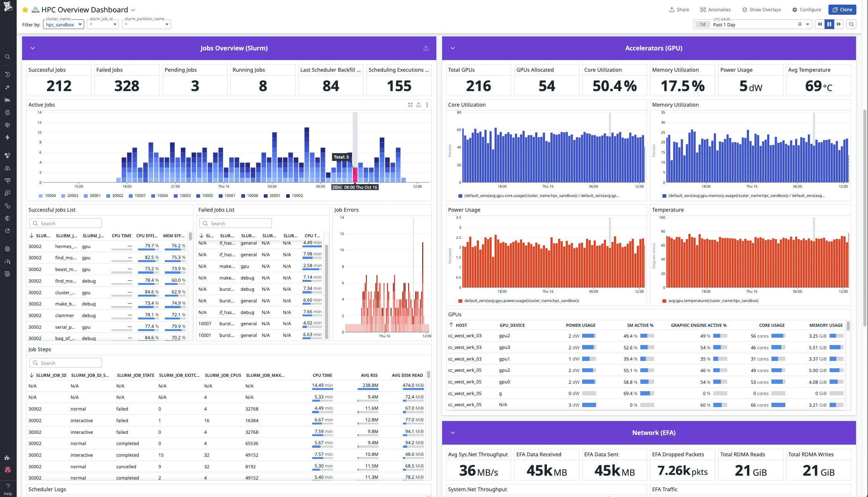This screenshot has width=868, height=497.
Task: Pause live data with the pause button
Action: click(829, 24)
